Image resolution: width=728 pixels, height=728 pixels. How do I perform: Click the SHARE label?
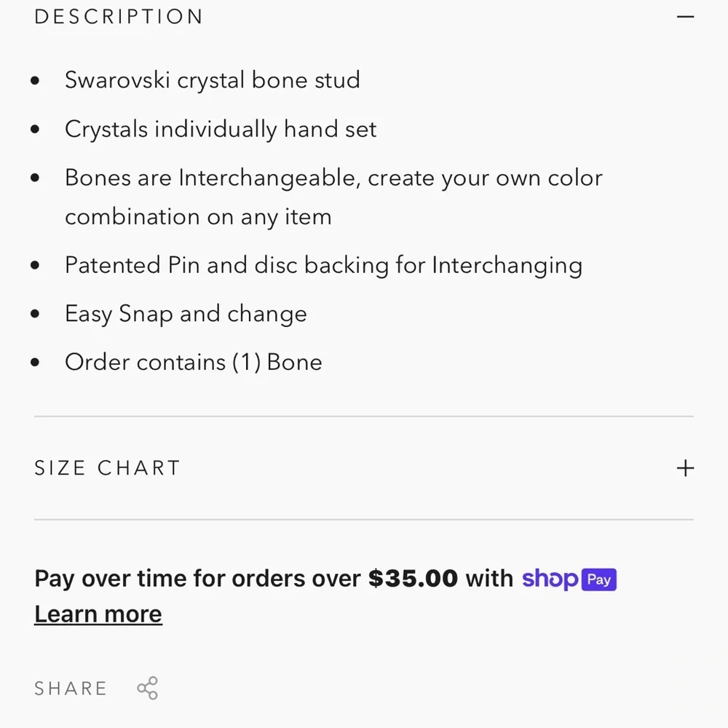coord(71,689)
